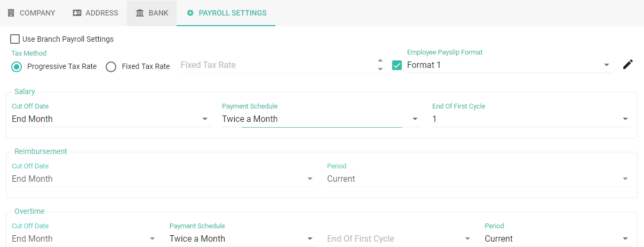Enable Use Branch Payroll Settings checkbox
This screenshot has height=247, width=644.
pyautogui.click(x=15, y=39)
